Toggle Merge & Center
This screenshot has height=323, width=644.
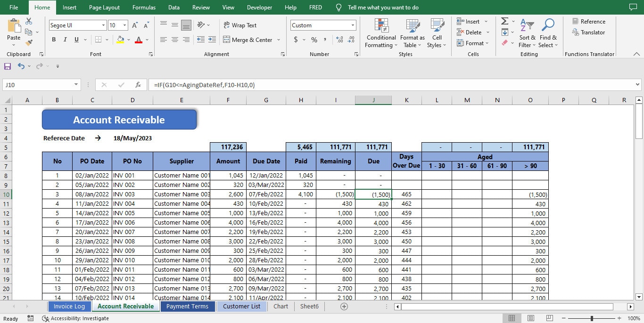click(248, 40)
